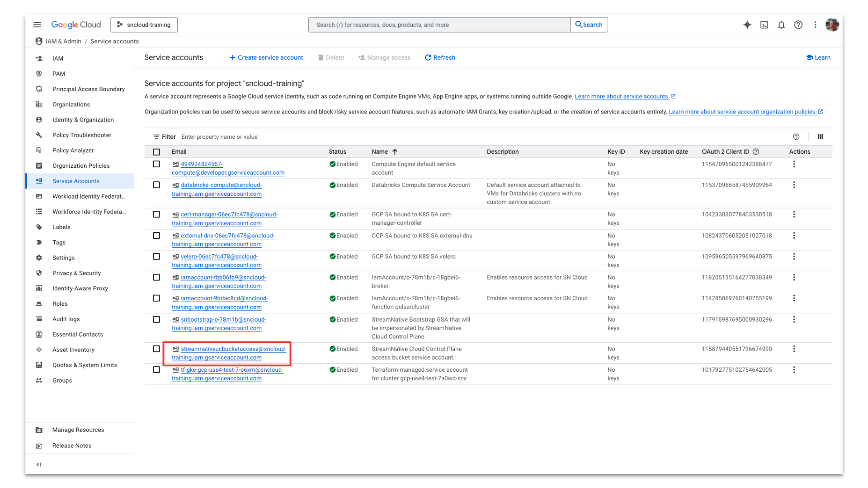Collapse the left sidebar panel
868x488 pixels.
click(x=39, y=464)
